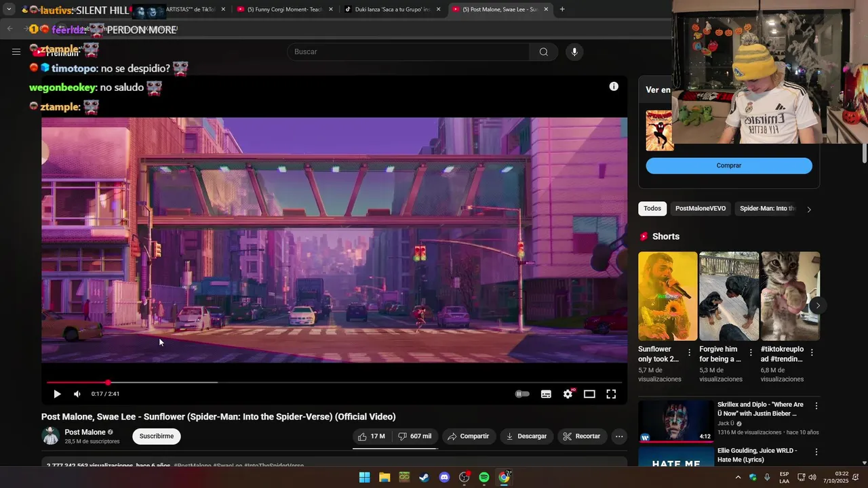Open the player settings gear
The height and width of the screenshot is (488, 868).
pyautogui.click(x=568, y=394)
